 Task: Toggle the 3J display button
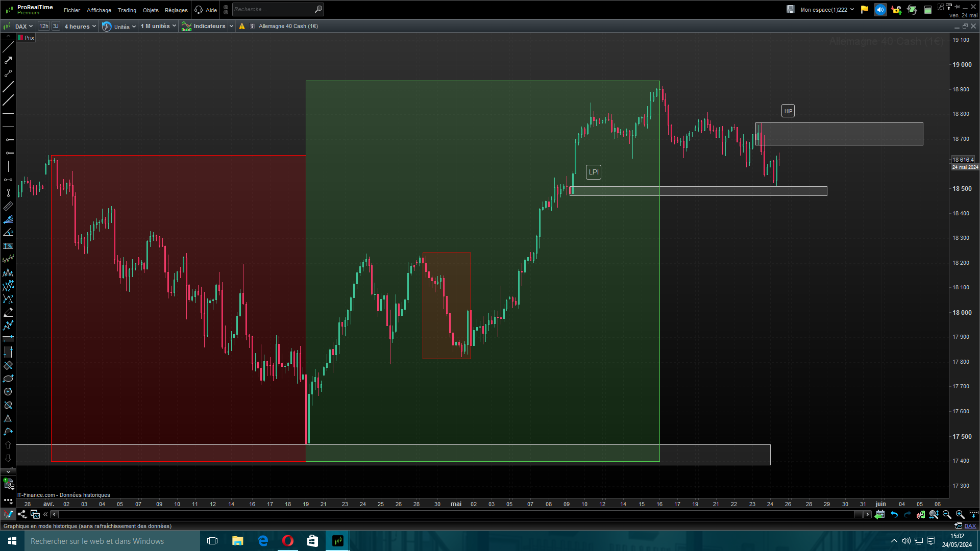56,26
